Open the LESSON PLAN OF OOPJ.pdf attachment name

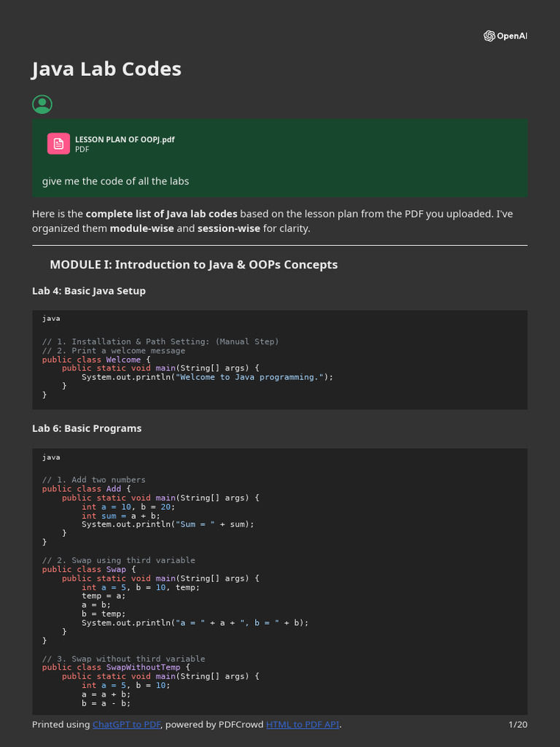coord(125,139)
